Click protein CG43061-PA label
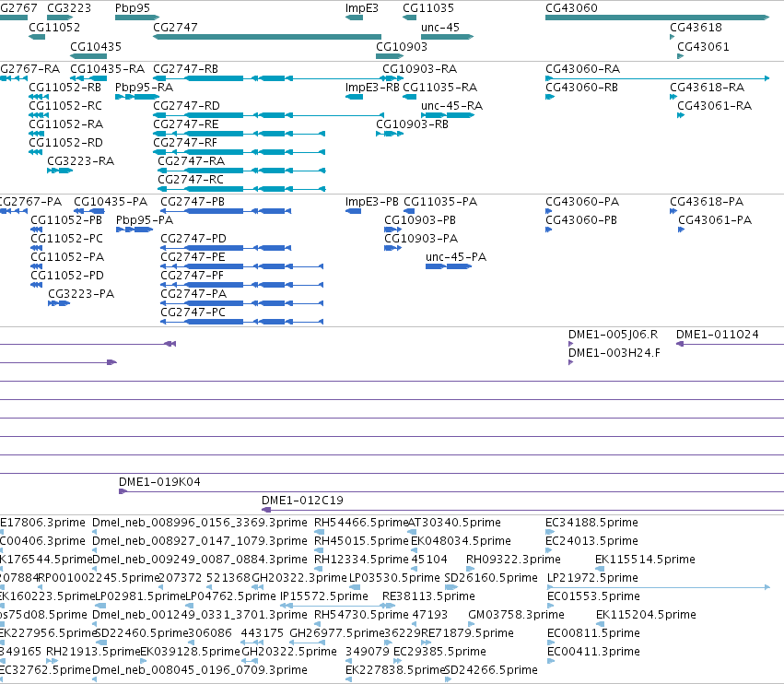Viewport: 784px width, 684px height. coord(715,220)
